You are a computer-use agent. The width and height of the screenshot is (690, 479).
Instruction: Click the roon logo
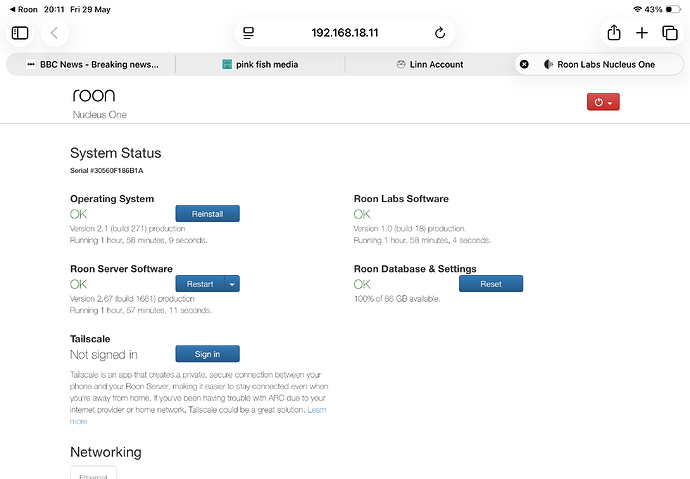[x=94, y=95]
